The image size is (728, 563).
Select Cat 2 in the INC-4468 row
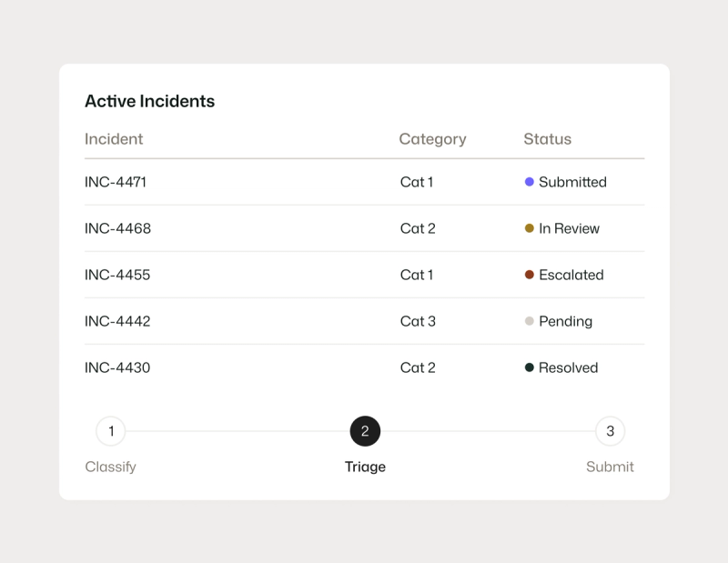coord(418,228)
